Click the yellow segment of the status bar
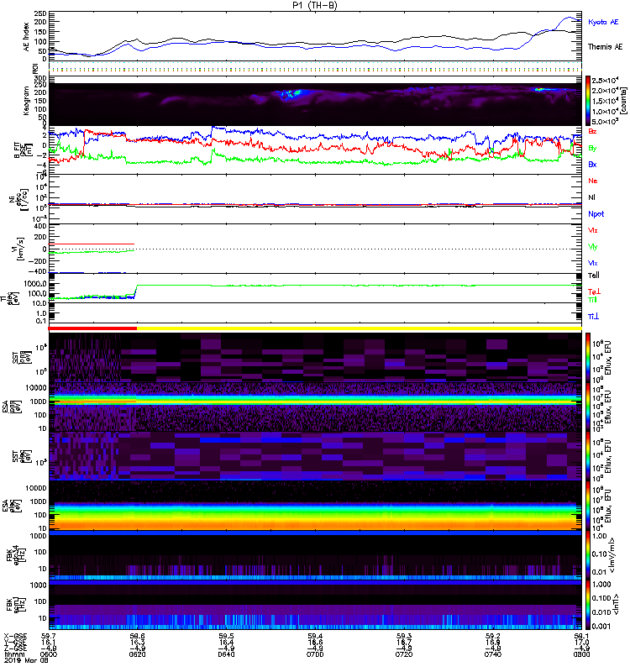Viewport: 630px width, 672px height. pos(360,328)
